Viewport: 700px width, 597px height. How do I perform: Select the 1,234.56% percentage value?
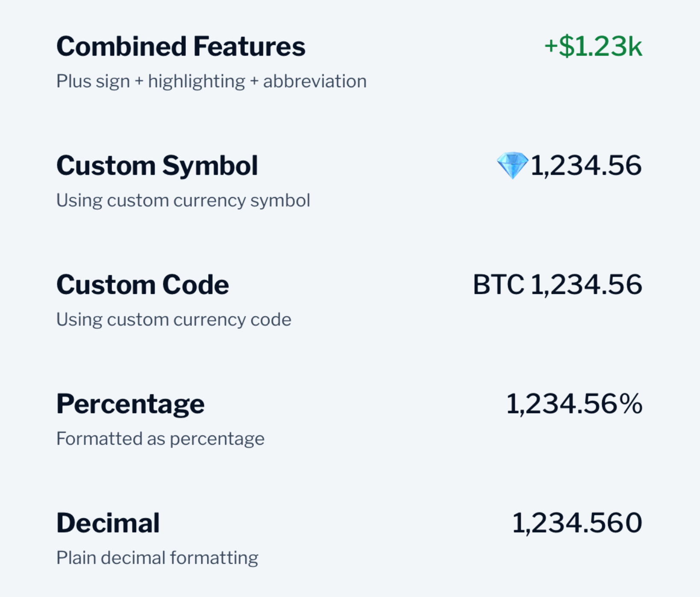[574, 404]
